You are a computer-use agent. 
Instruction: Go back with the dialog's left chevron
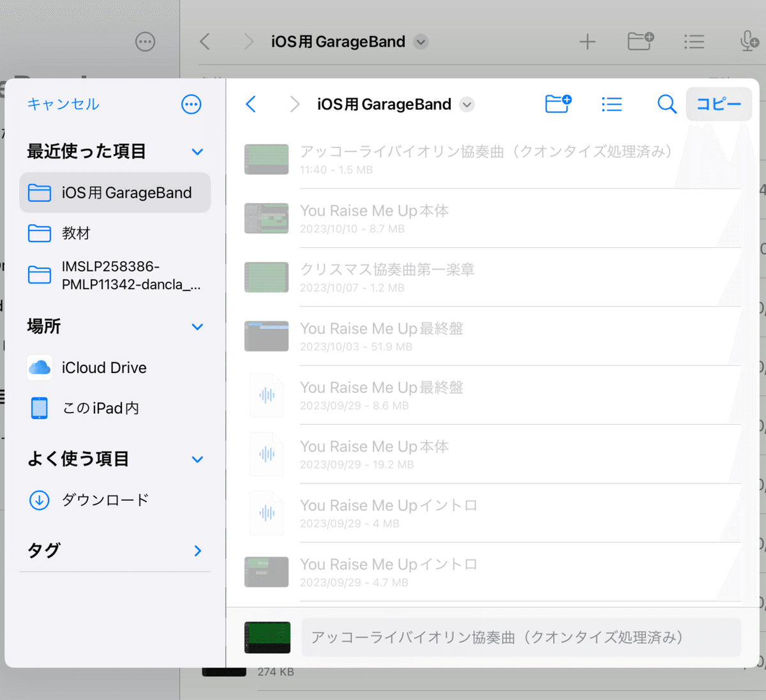pyautogui.click(x=251, y=104)
